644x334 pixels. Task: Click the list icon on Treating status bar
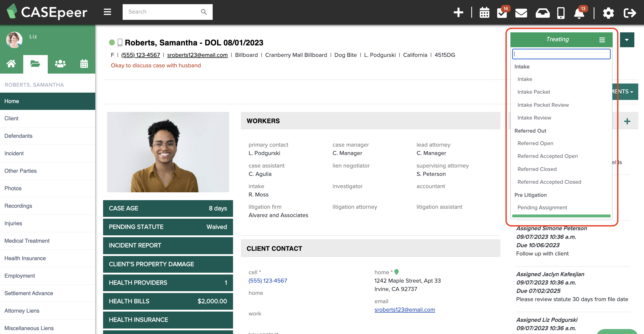(x=602, y=40)
